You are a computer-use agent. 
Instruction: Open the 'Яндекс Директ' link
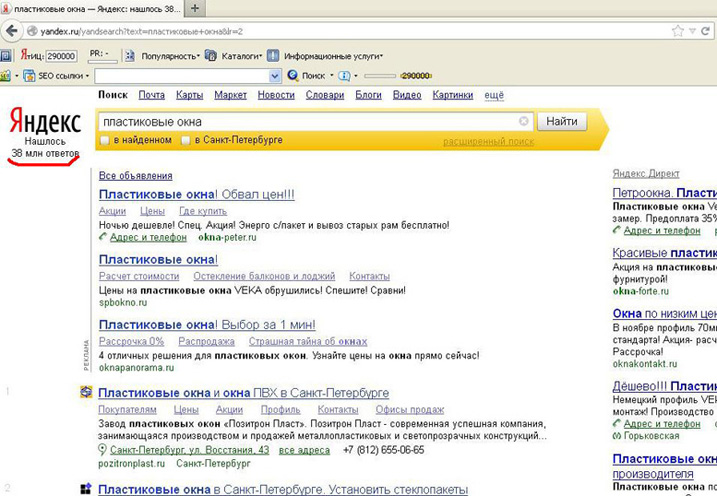[646, 173]
